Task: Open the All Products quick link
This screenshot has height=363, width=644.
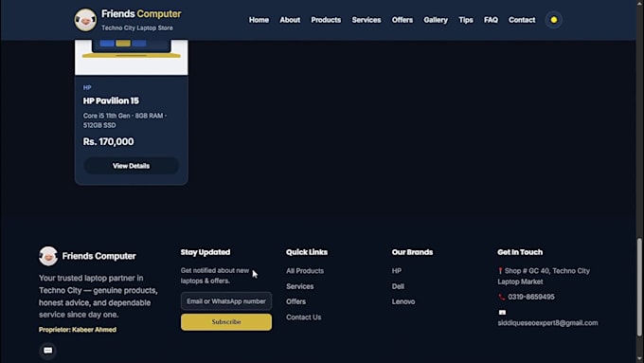Action: tap(305, 271)
